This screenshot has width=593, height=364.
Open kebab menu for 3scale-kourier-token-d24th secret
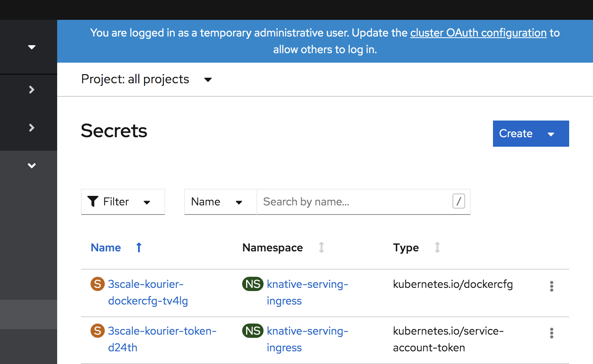click(x=551, y=333)
